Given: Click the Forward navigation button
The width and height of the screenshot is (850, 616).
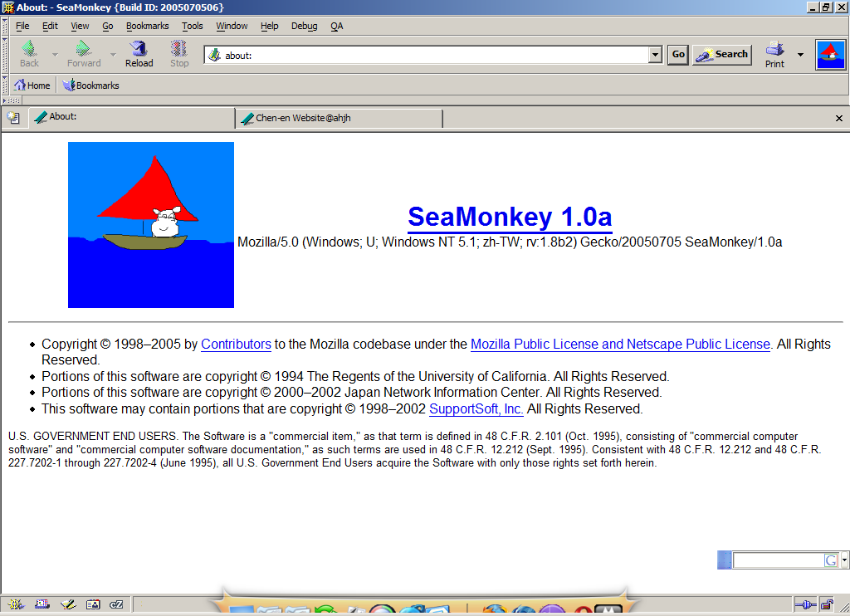Looking at the screenshot, I should click(x=84, y=54).
